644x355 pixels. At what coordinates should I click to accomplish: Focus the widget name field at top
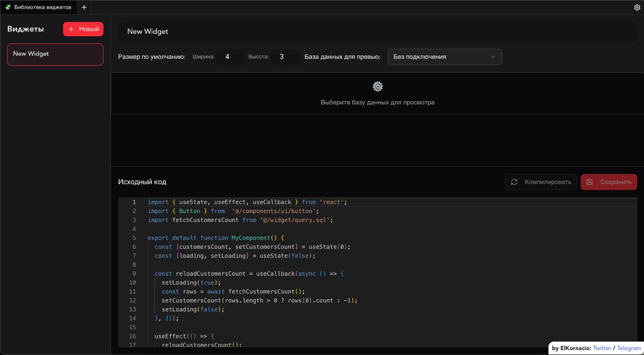(377, 31)
